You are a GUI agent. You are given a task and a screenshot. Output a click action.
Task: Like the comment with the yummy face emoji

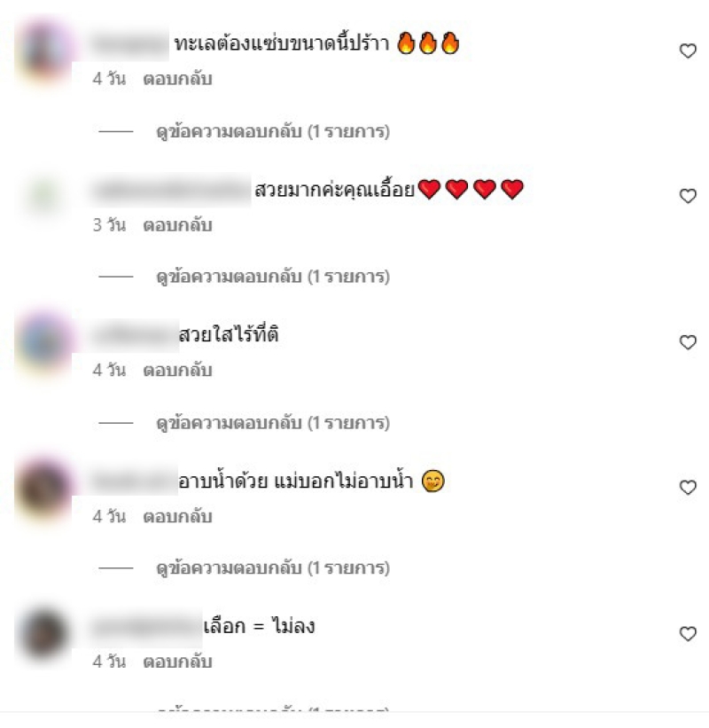click(688, 488)
